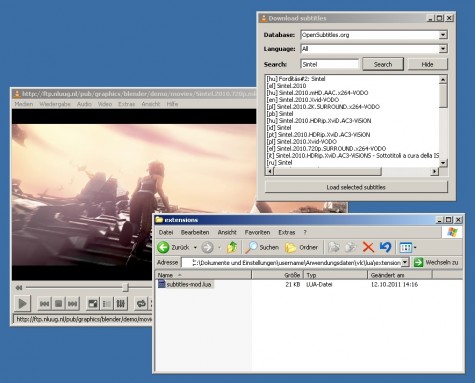Open the ? help menu in Explorer

click(x=305, y=232)
